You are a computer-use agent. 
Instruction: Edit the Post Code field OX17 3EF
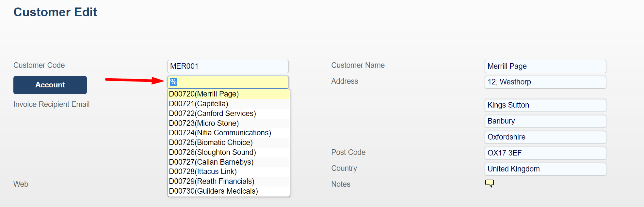pyautogui.click(x=545, y=153)
